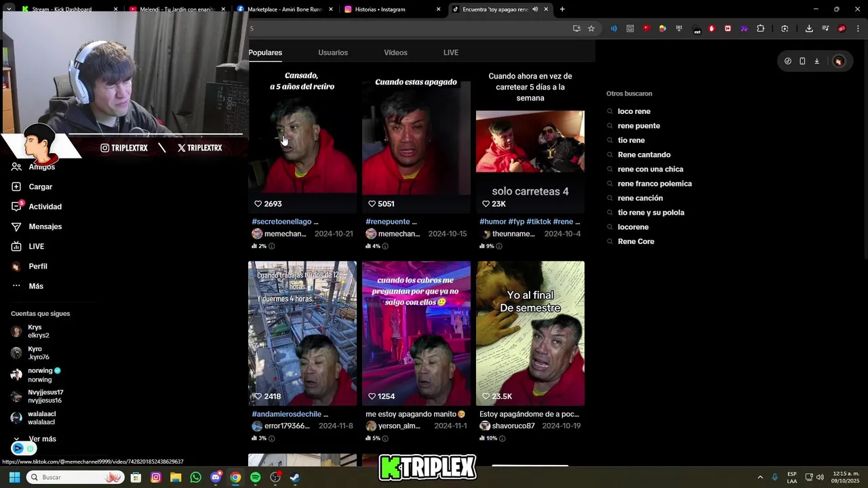Click the Google Lens screenshot search icon
Image resolution: width=868 pixels, height=488 pixels.
pos(785,28)
